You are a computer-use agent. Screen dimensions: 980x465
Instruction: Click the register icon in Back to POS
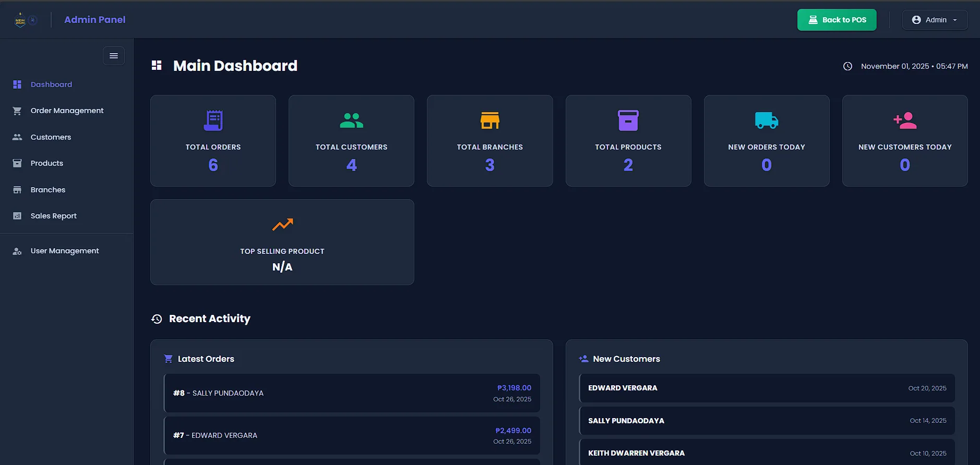point(813,20)
